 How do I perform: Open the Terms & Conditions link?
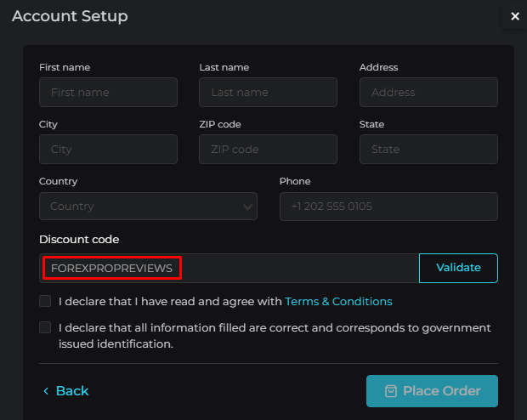pyautogui.click(x=338, y=301)
